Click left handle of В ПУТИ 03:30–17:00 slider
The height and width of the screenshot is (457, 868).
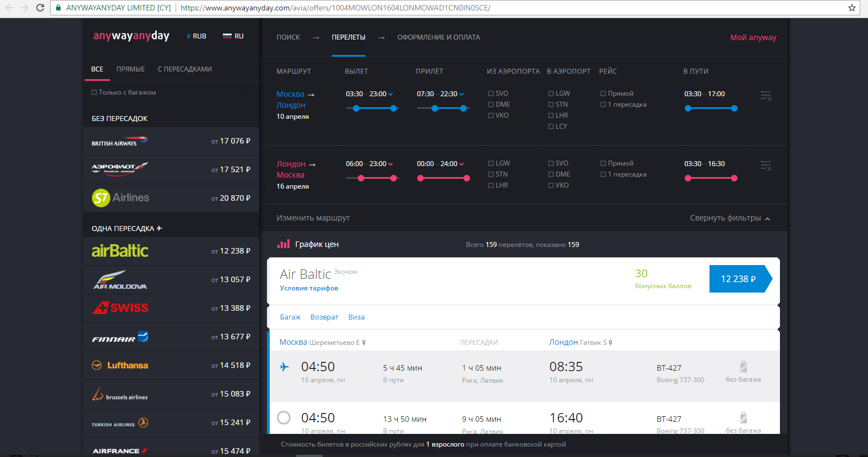688,108
